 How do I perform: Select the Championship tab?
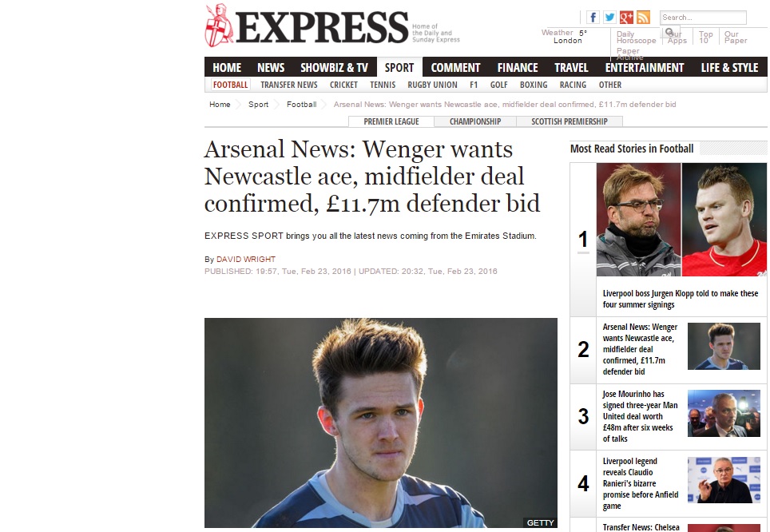tap(475, 121)
